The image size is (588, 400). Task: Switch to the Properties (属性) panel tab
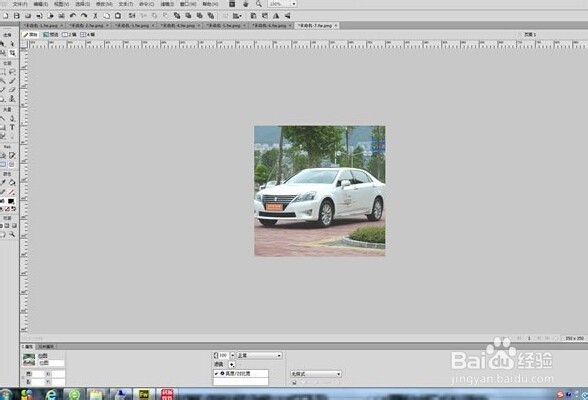click(x=28, y=347)
